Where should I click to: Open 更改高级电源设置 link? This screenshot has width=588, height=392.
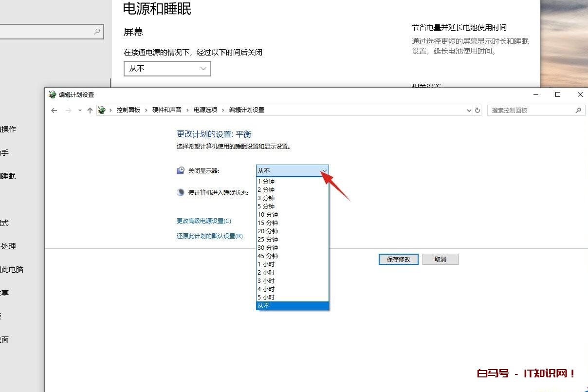203,221
